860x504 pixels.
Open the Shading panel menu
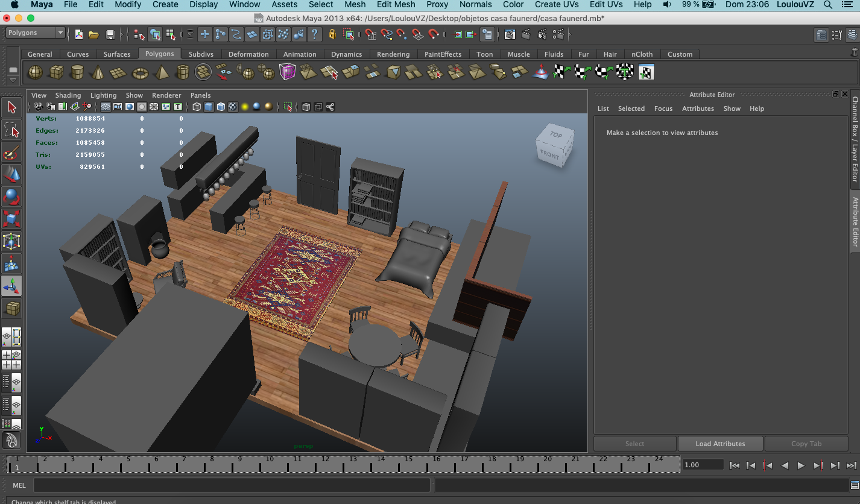click(68, 95)
